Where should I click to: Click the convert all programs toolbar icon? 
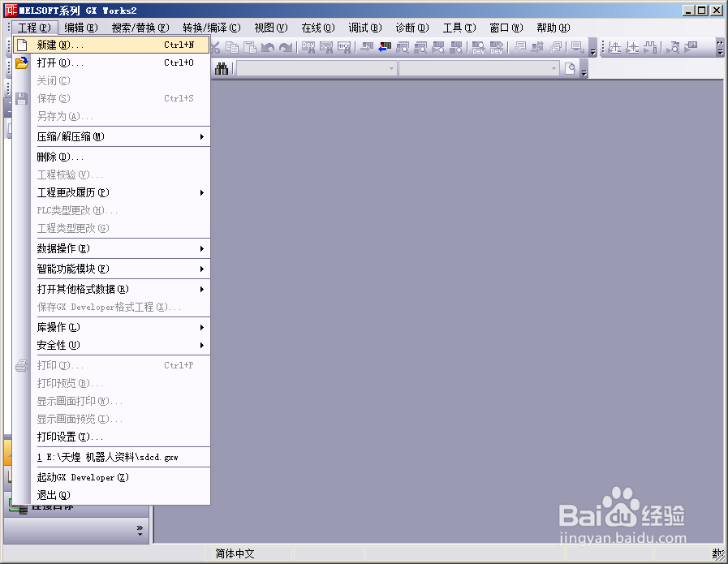(556, 47)
